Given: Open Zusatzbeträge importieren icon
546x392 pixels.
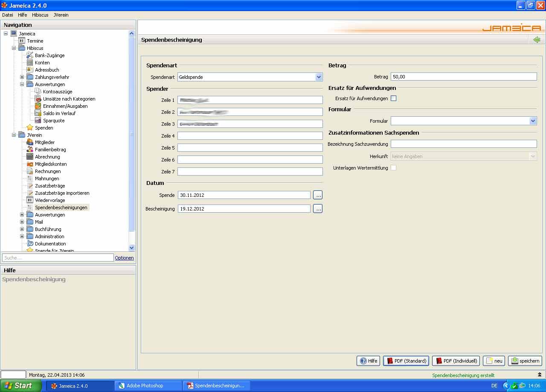Looking at the screenshot, I should tap(30, 193).
